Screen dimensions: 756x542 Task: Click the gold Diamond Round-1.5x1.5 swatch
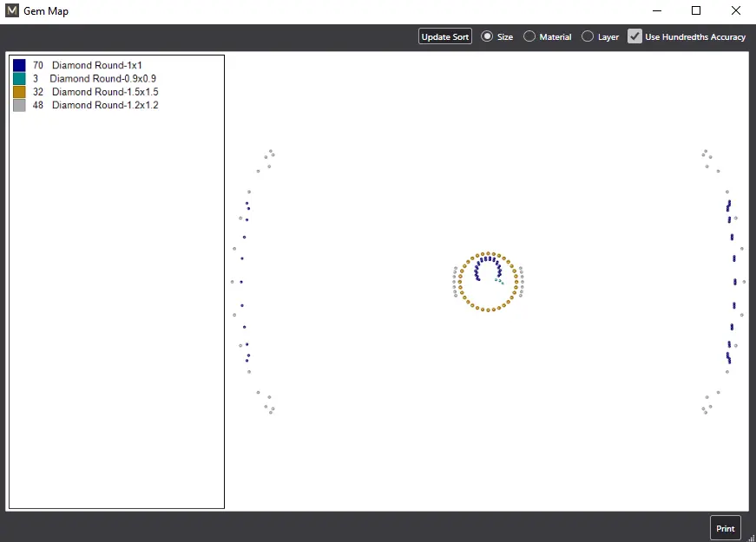[19, 92]
